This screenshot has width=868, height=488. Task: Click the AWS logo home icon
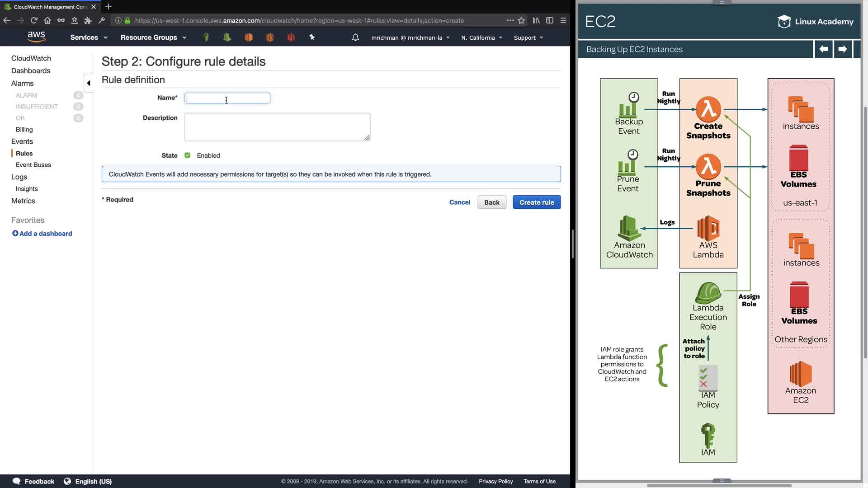click(36, 37)
